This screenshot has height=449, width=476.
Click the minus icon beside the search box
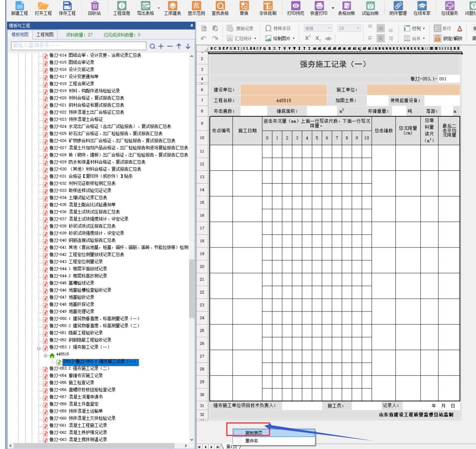tap(169, 46)
